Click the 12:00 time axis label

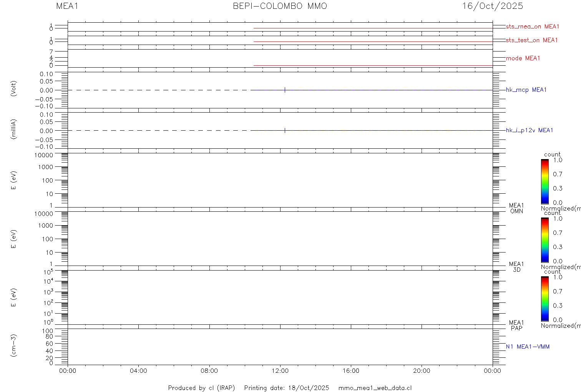pyautogui.click(x=280, y=371)
